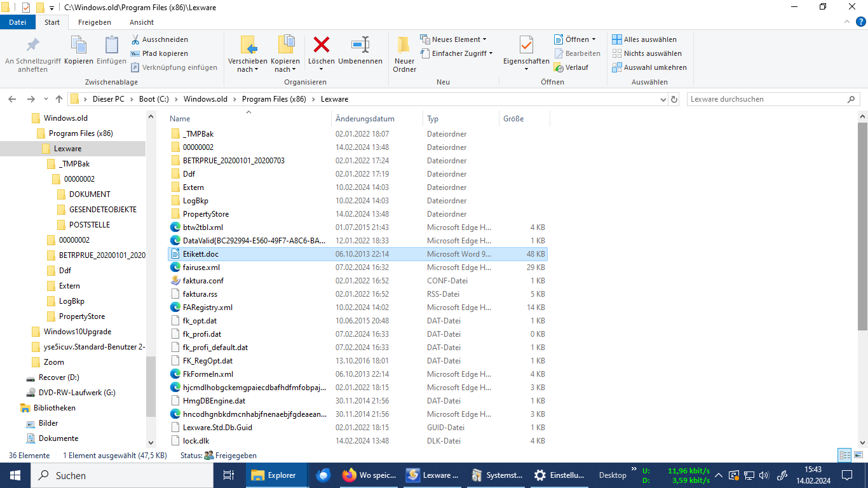Open the address bar history dropdown

pos(663,99)
